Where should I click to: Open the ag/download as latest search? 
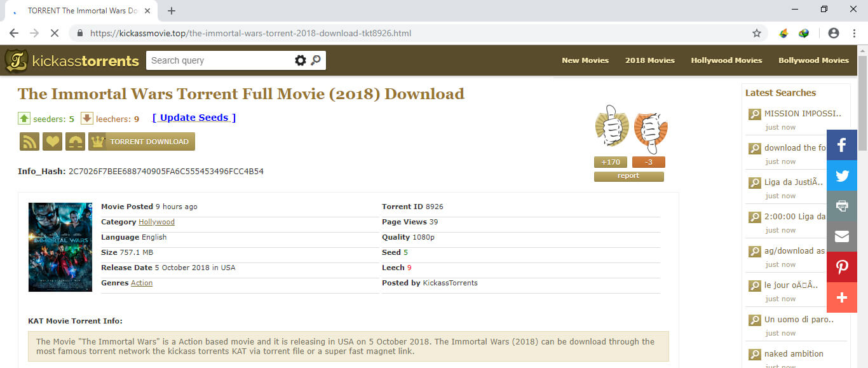[794, 250]
